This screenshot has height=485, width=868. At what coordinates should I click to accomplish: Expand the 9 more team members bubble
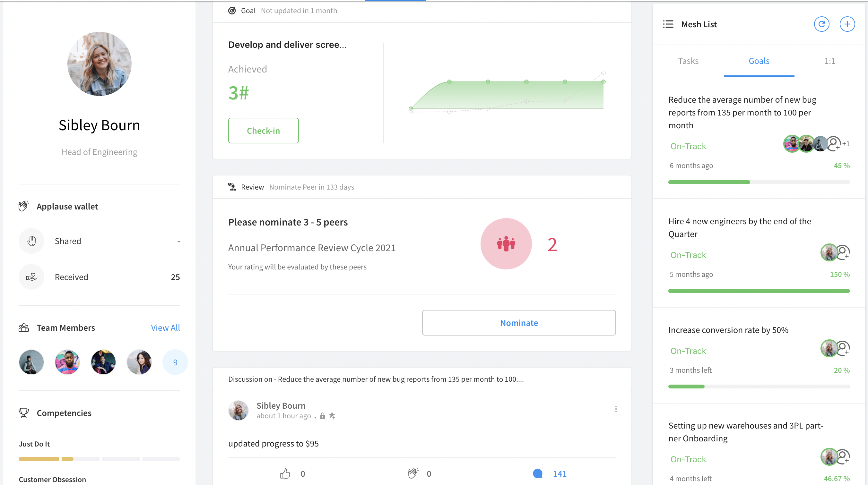[175, 362]
